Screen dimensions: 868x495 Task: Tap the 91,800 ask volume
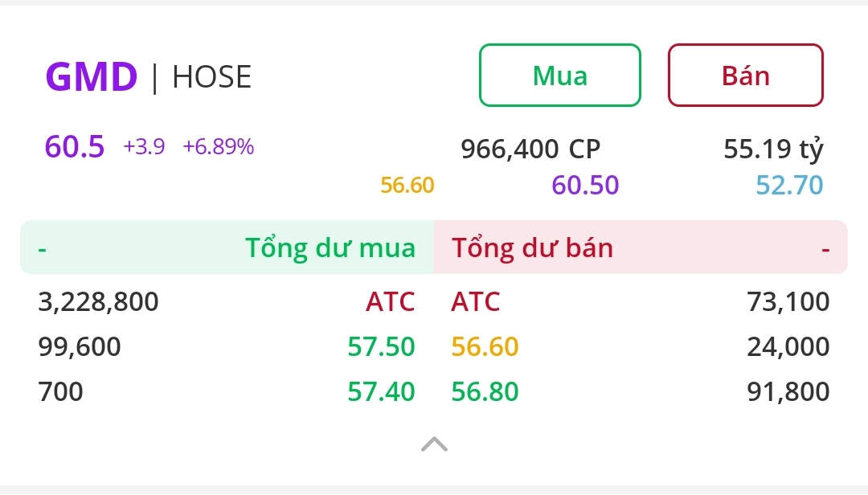[787, 392]
